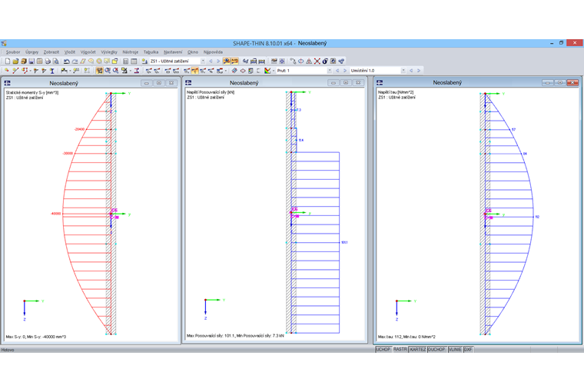
Task: Open the Tabulka menu
Action: tap(151, 52)
